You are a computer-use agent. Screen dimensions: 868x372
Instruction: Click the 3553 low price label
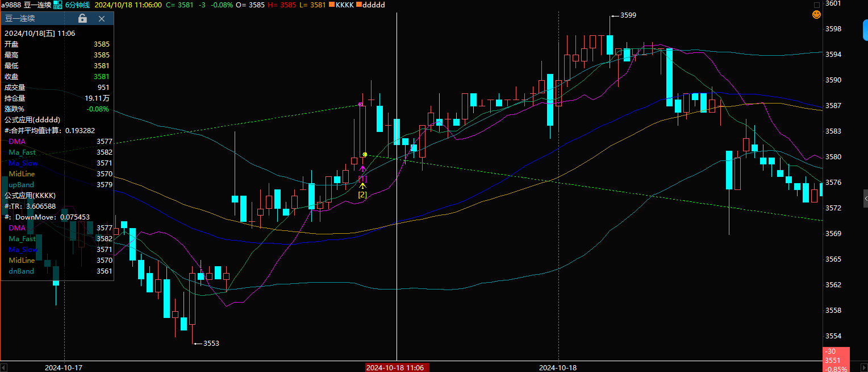pos(211,343)
